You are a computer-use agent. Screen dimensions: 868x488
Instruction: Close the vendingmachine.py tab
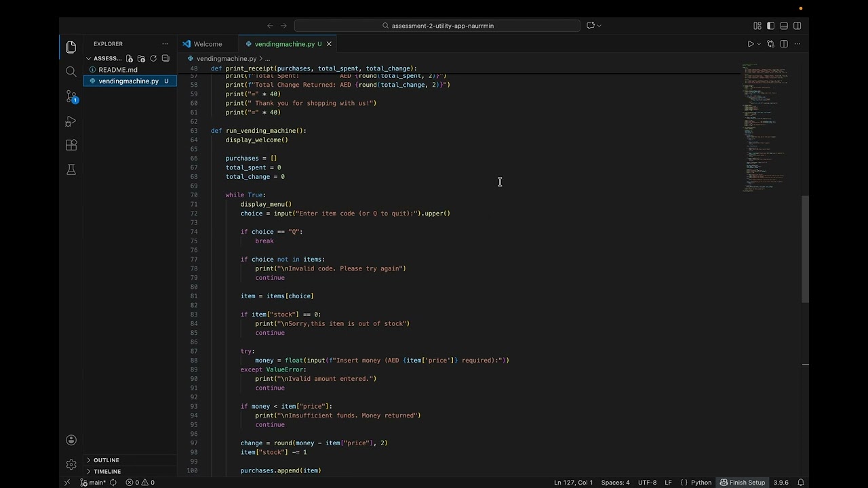(x=329, y=44)
